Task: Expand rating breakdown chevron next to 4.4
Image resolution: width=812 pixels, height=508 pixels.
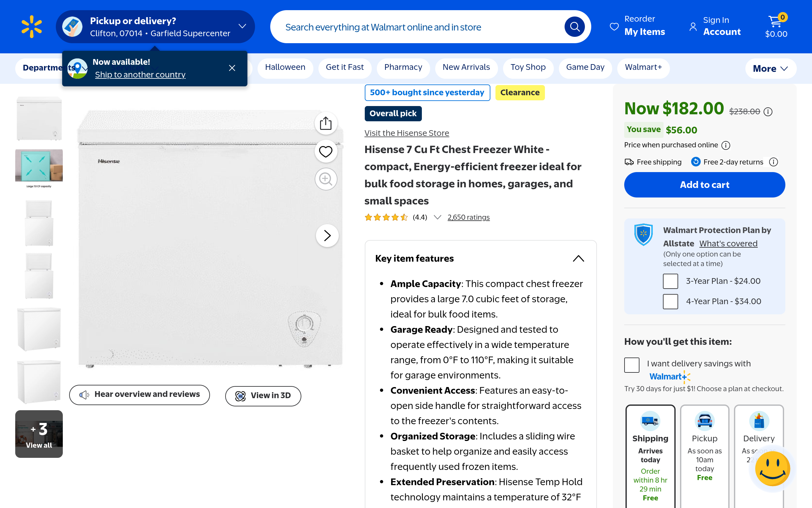Action: click(x=437, y=217)
